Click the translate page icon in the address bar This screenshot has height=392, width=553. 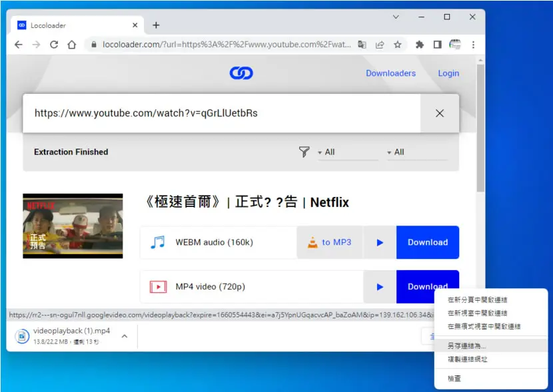coord(362,45)
